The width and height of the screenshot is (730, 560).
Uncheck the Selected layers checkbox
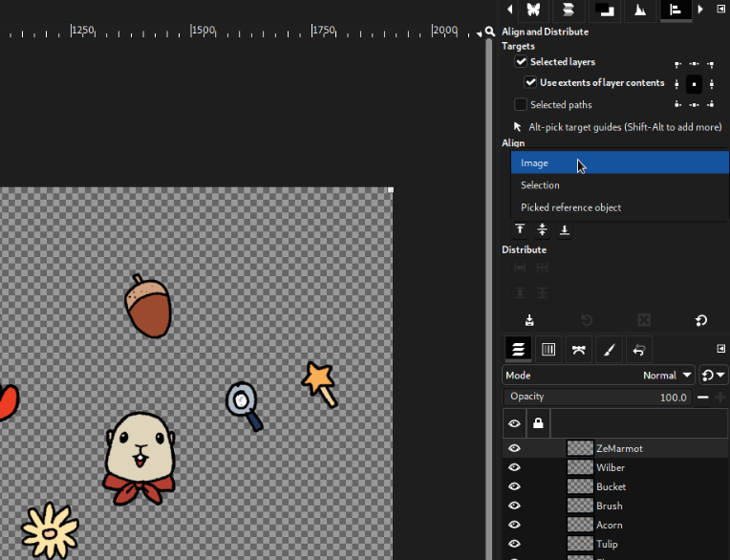click(521, 62)
